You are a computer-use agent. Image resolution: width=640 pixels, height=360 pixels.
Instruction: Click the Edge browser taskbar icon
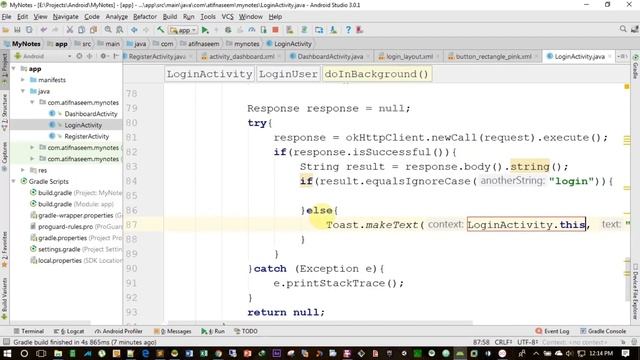click(145, 353)
